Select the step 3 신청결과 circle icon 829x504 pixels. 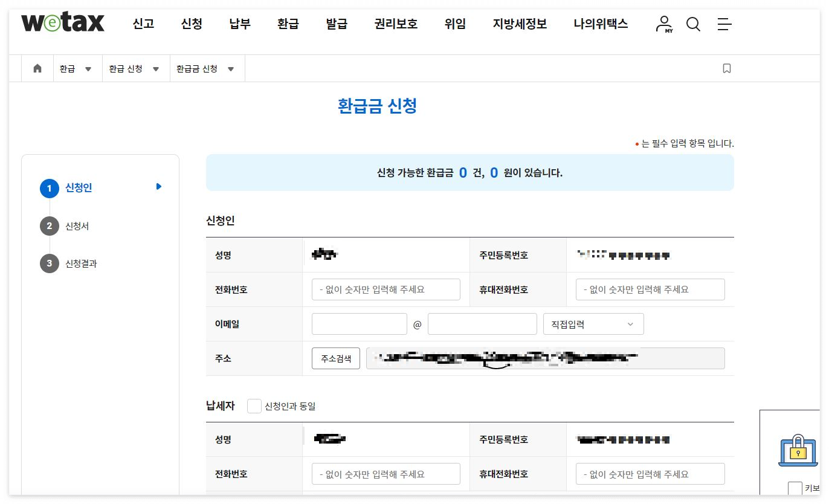49,263
